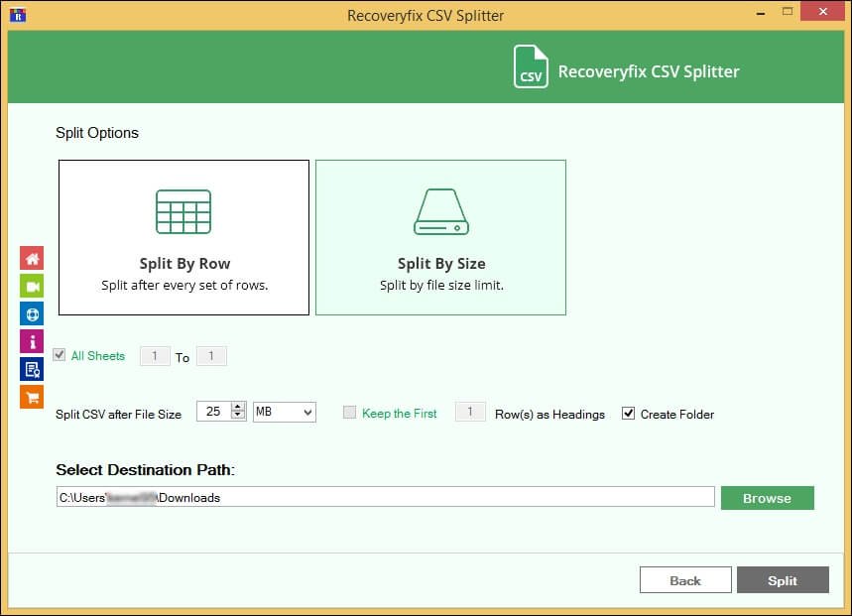Click the CSV file logo in header

(x=531, y=66)
